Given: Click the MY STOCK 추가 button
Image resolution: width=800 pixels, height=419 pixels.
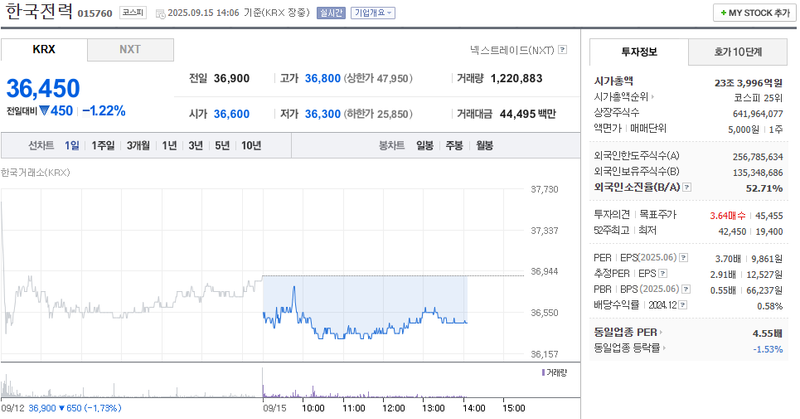Looking at the screenshot, I should pos(755,13).
